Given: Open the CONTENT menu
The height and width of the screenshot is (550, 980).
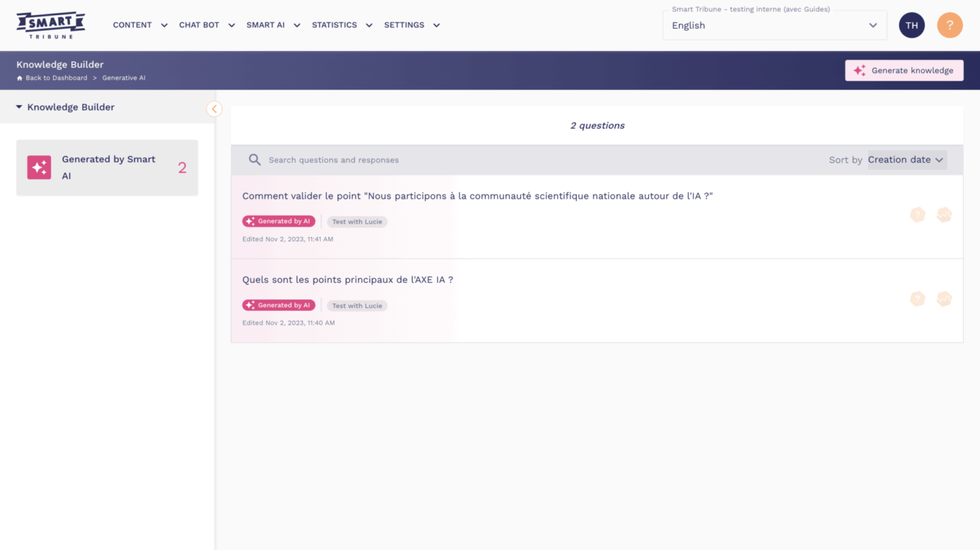Looking at the screenshot, I should point(132,25).
